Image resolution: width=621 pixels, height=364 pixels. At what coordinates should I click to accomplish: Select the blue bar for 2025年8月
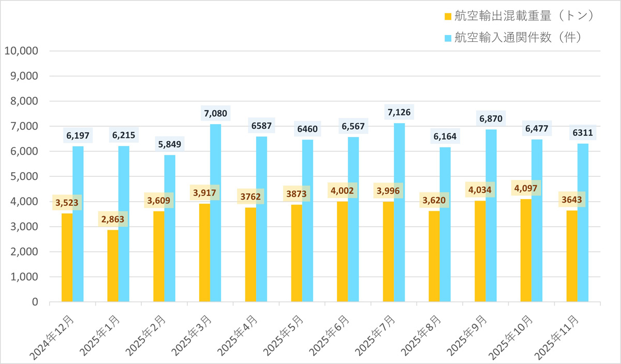[x=445, y=224]
